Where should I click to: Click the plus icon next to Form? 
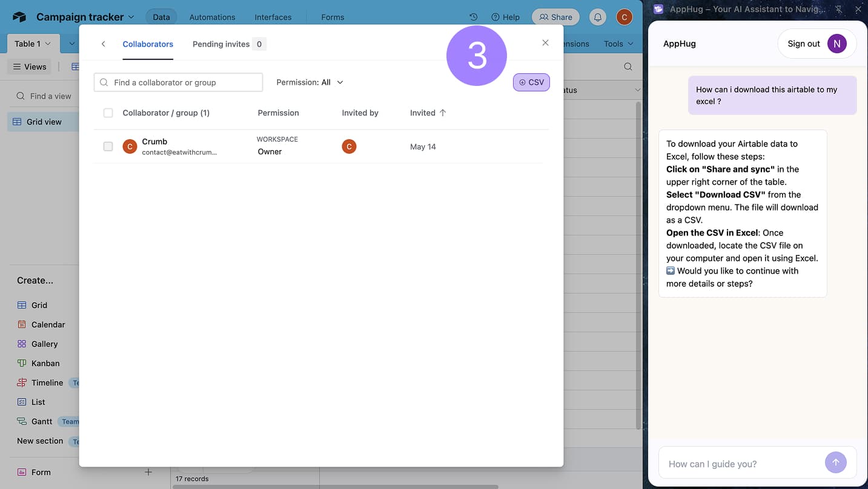tap(148, 471)
